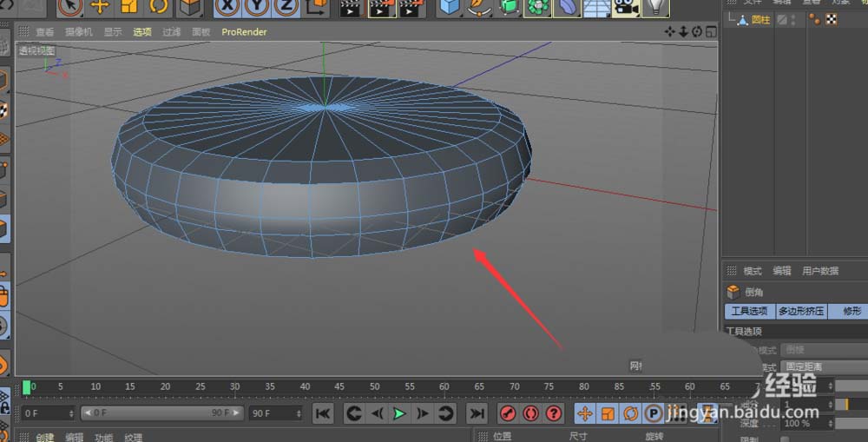Toggle viewport maximize layout icon
This screenshot has height=442, width=868.
(711, 31)
